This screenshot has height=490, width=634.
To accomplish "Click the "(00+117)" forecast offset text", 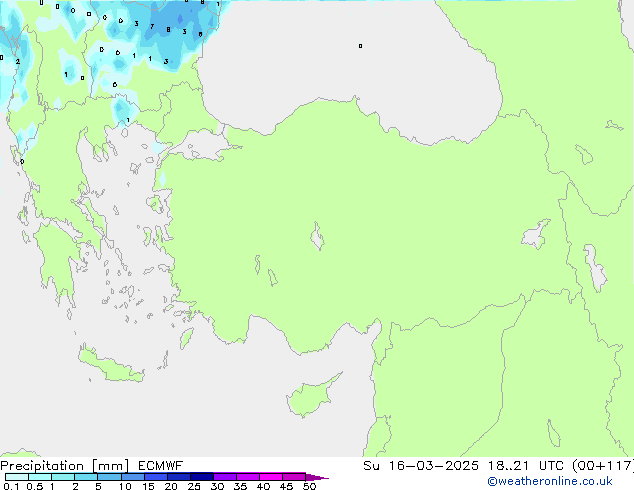I will [x=603, y=466].
